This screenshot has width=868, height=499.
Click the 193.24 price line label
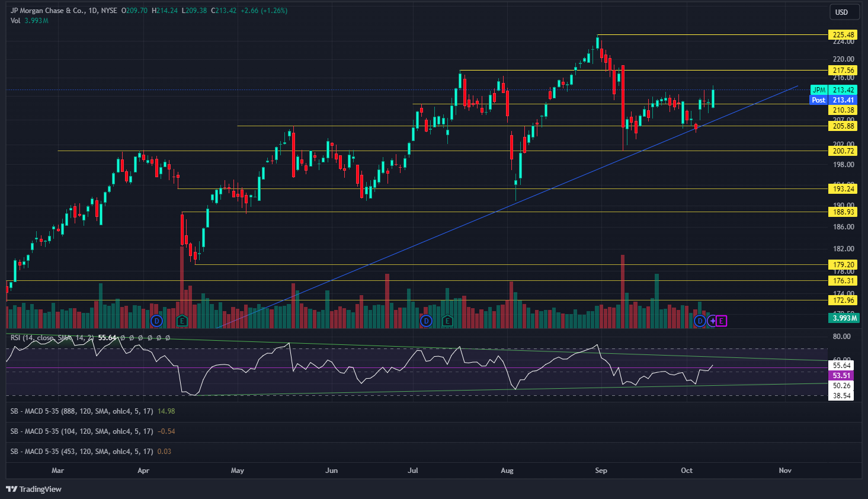[x=843, y=189]
